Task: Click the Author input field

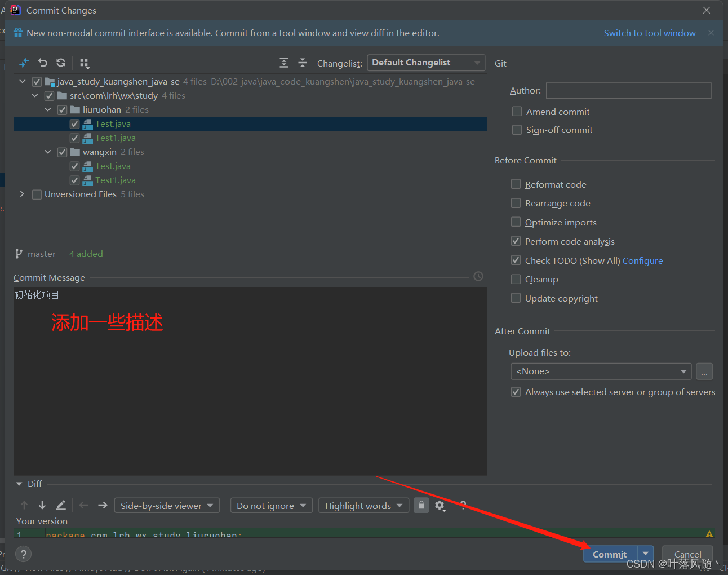Action: 629,90
